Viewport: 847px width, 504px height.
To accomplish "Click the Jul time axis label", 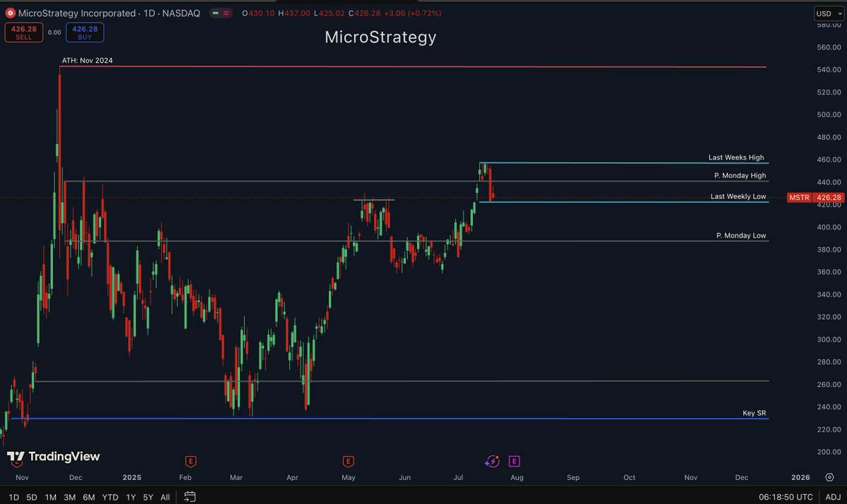I will click(458, 478).
